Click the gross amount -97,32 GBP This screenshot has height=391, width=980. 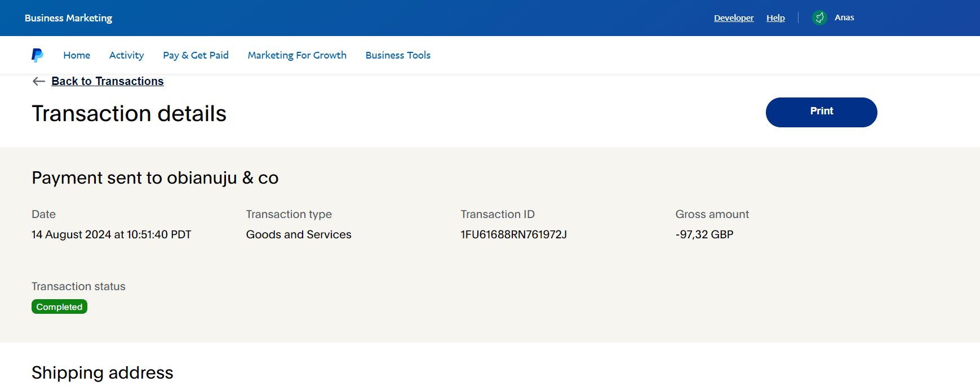click(704, 234)
